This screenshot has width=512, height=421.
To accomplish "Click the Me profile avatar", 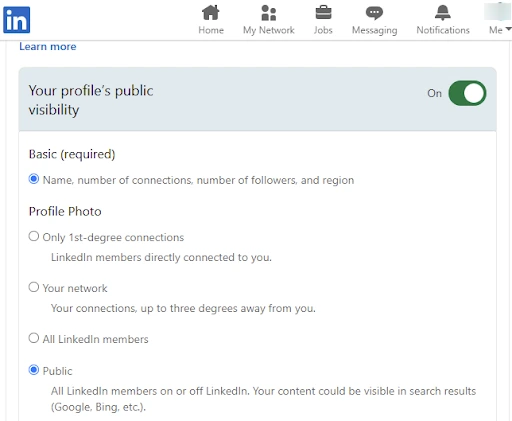I will point(498,11).
